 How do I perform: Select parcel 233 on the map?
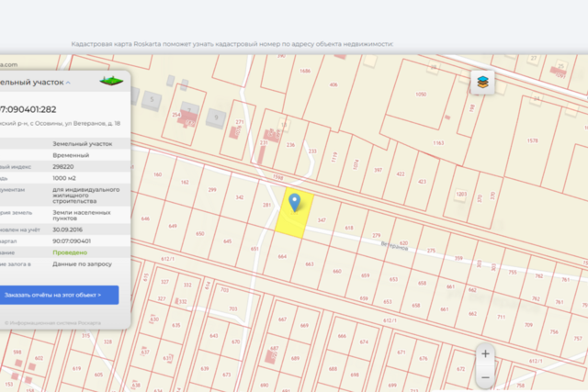pos(312,151)
